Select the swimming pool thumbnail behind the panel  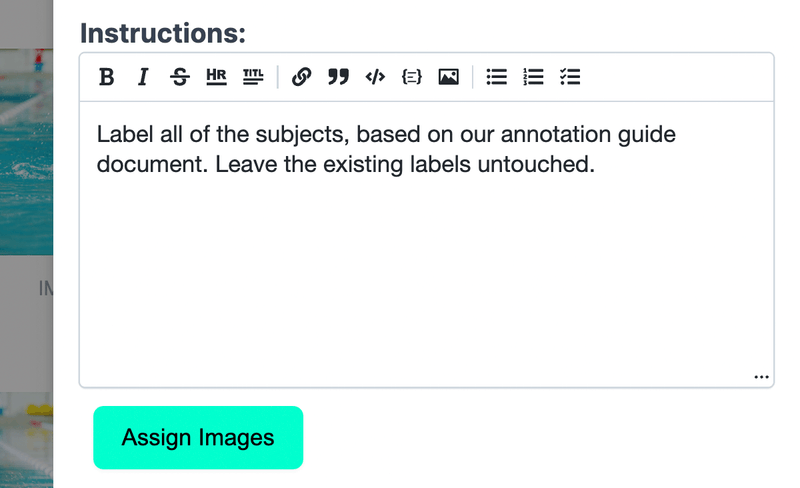[26, 152]
